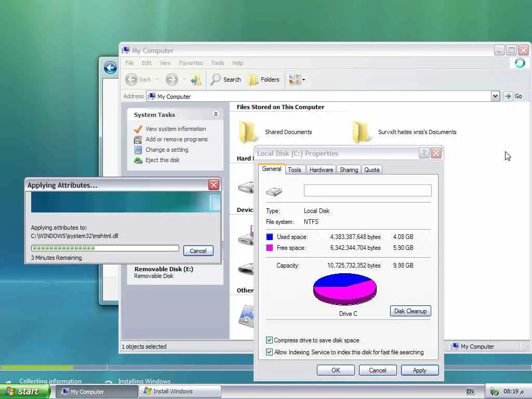Screen dimensions: 532x399
Task: Uncheck Compress drive to save disk space
Action: click(270, 340)
